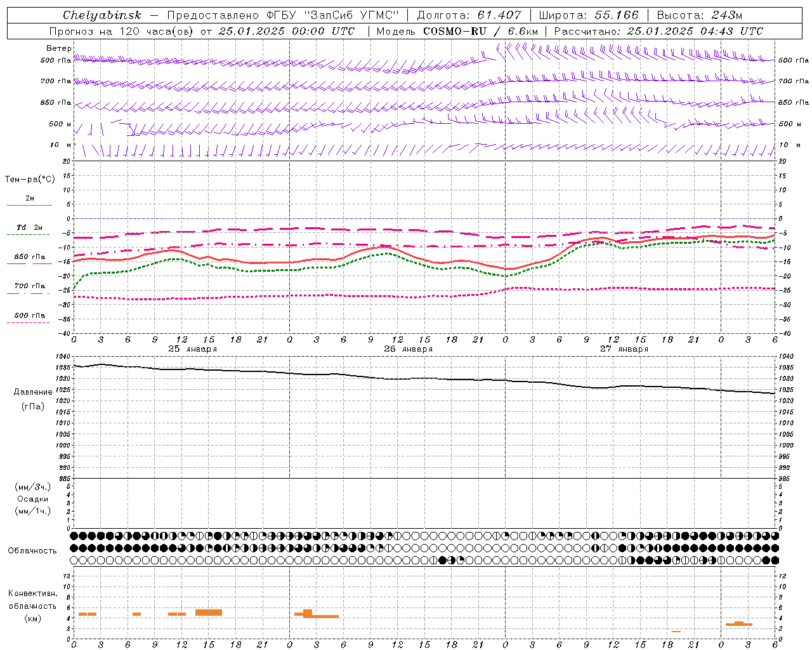This screenshot has height=650, width=812.
Task: Click the '(км)' unit under convective cloudiness
Action: [x=32, y=618]
